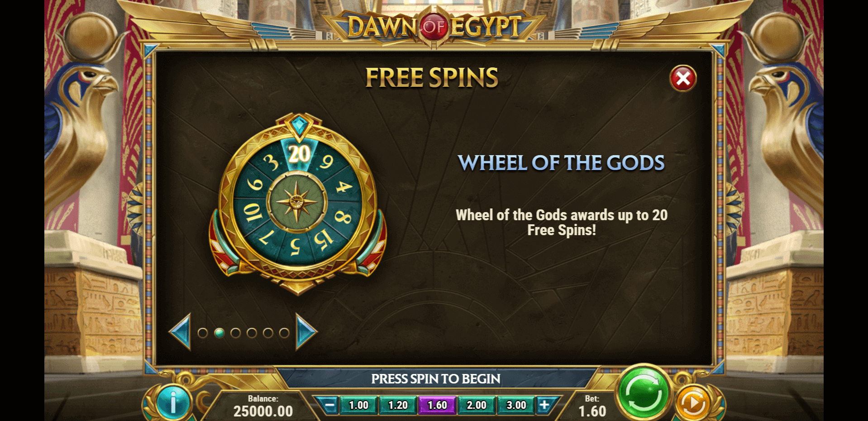Image resolution: width=868 pixels, height=421 pixels.
Task: Set bet to 2.00
Action: click(477, 405)
